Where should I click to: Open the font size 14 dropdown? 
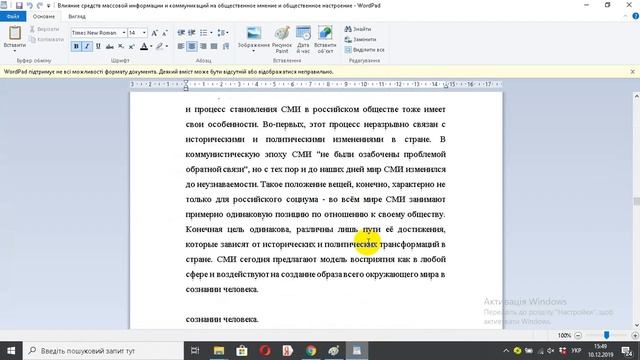144,33
